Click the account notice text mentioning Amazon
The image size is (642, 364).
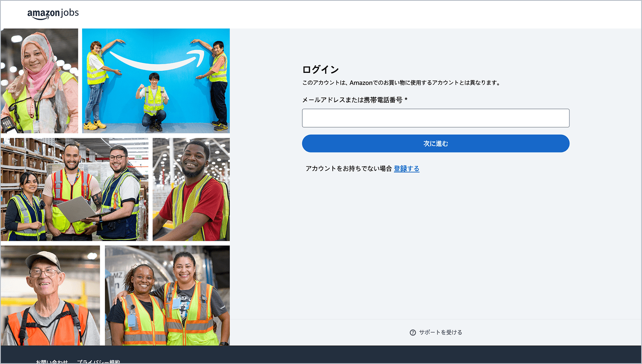[401, 83]
